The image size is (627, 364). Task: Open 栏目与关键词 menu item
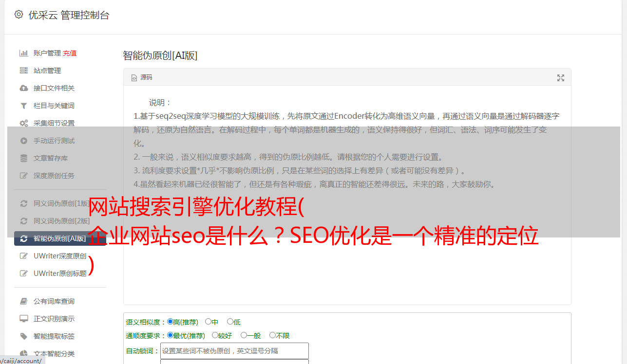click(54, 106)
